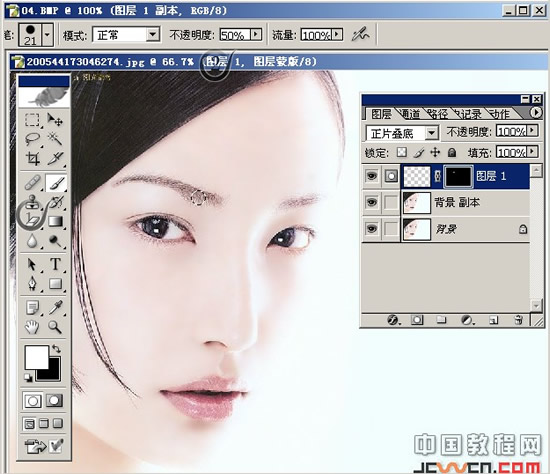The width and height of the screenshot is (550, 474).
Task: Select the Hand tool
Action: click(x=32, y=327)
